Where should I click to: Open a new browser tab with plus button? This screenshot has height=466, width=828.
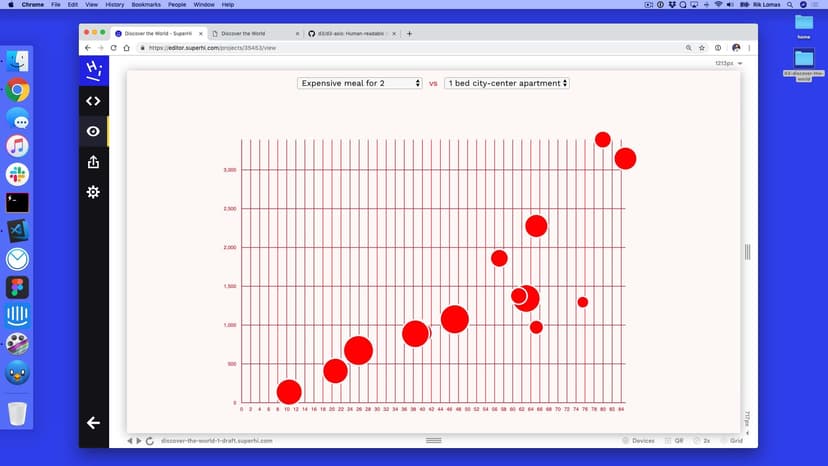409,33
